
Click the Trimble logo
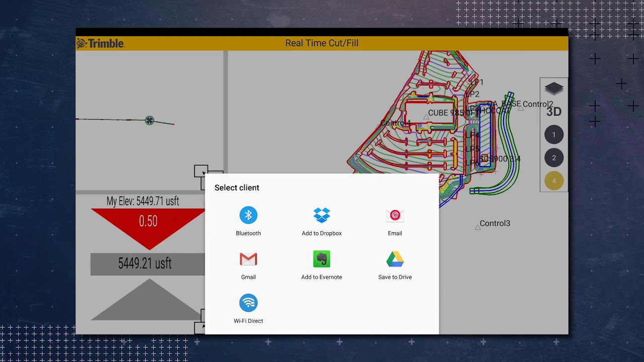100,43
